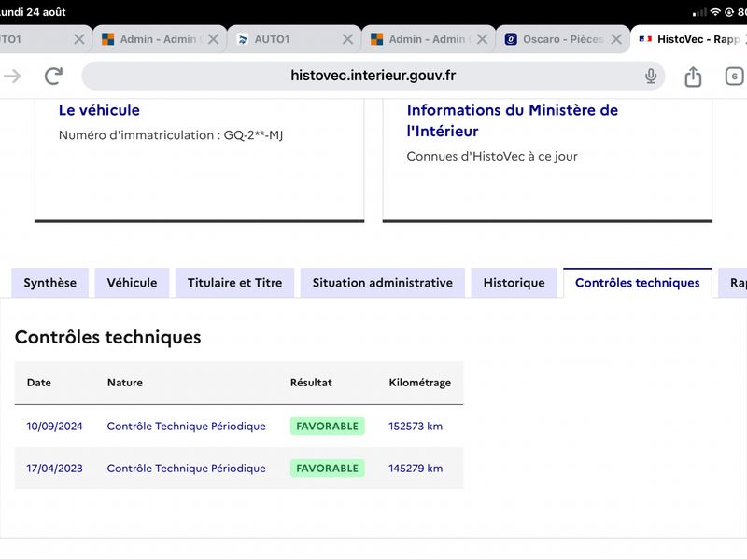Tap the date lundi 24 août
The width and height of the screenshot is (747, 560).
click(x=33, y=12)
